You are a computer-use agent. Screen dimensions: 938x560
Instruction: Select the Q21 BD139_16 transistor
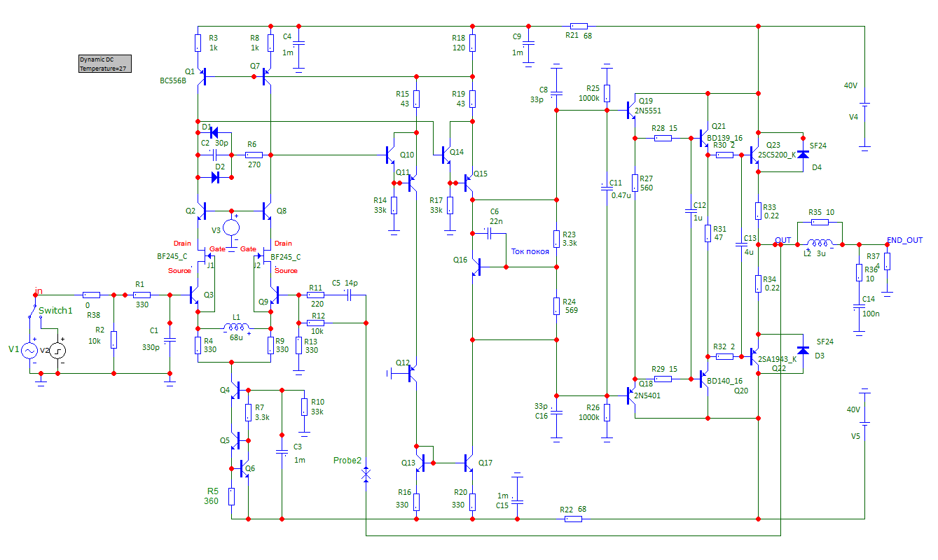(704, 139)
